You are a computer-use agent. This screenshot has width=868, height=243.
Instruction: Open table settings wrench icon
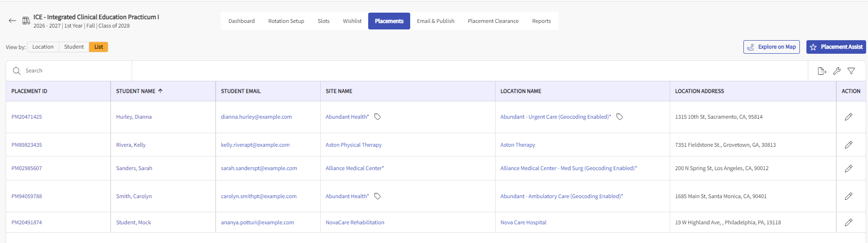click(837, 71)
